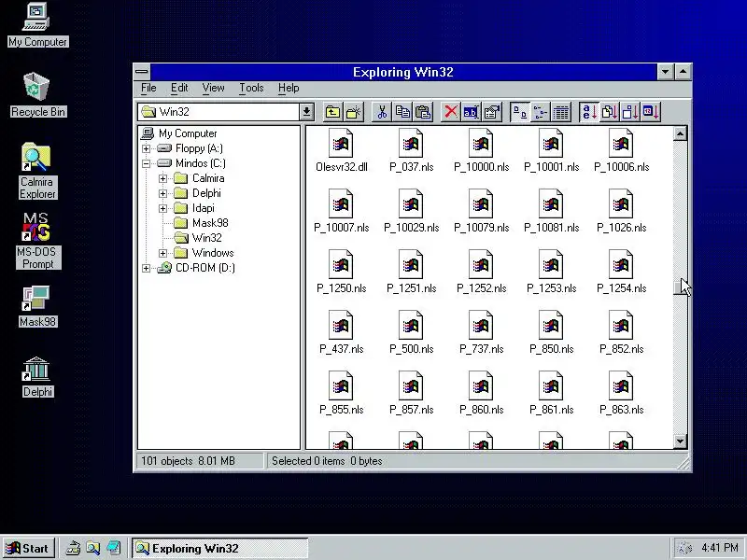Image resolution: width=747 pixels, height=560 pixels.
Task: Sort files by size
Action: 630,112
